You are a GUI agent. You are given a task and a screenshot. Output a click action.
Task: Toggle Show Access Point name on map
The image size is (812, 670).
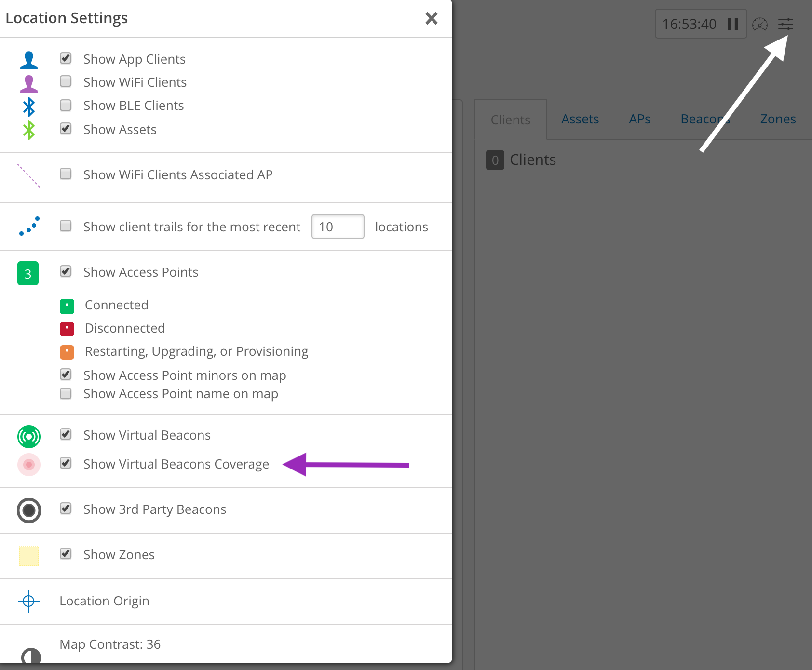point(66,393)
